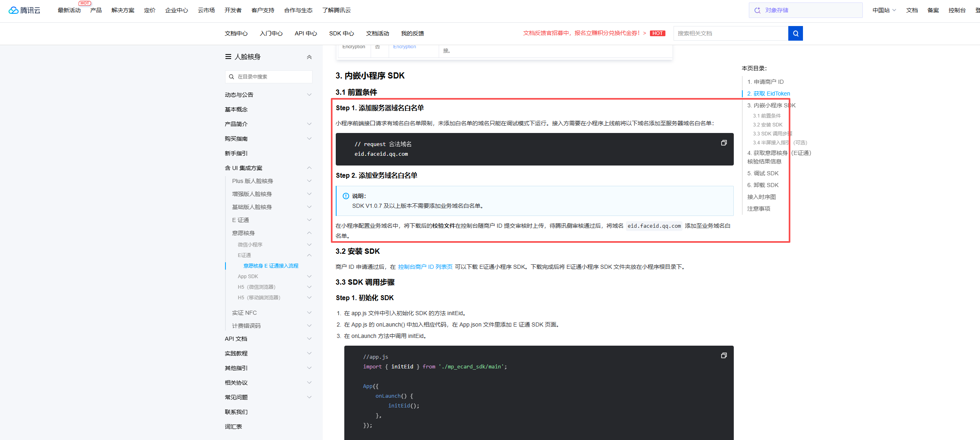Open the SDK 中心 tab

341,33
